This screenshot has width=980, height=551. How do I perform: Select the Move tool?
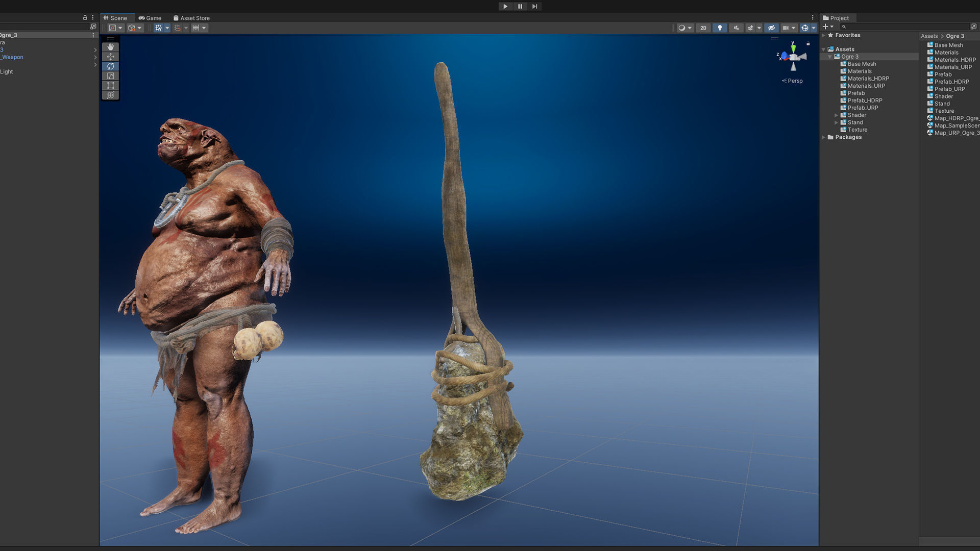click(110, 57)
